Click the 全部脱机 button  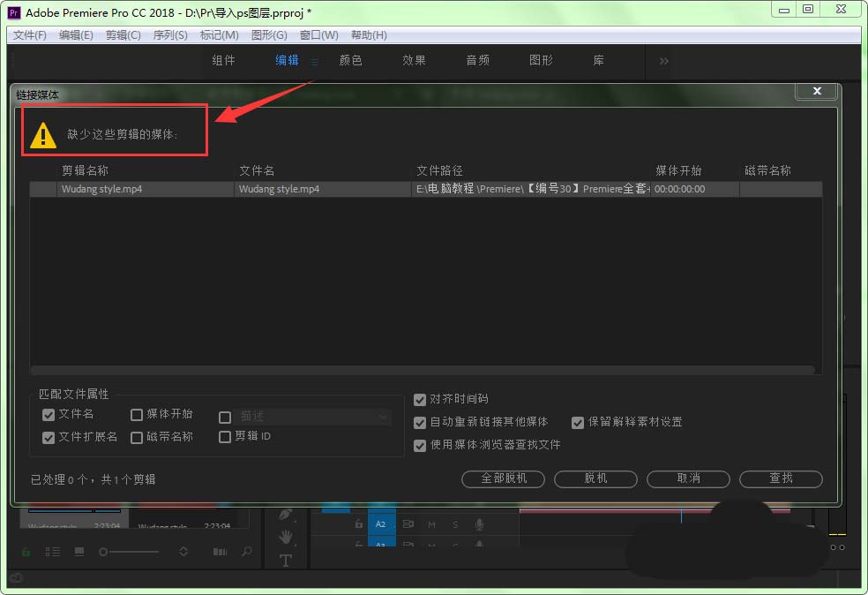(503, 478)
